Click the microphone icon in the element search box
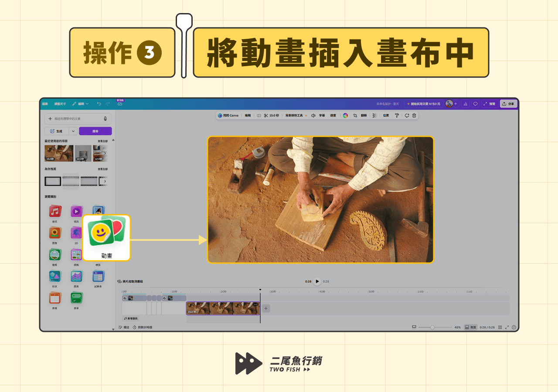 pos(105,118)
